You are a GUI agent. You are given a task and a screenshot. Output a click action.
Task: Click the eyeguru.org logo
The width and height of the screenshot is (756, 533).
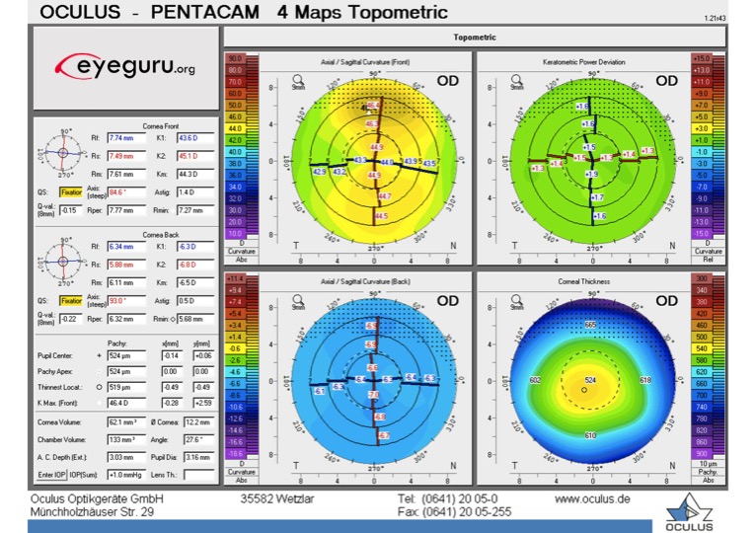click(x=125, y=66)
